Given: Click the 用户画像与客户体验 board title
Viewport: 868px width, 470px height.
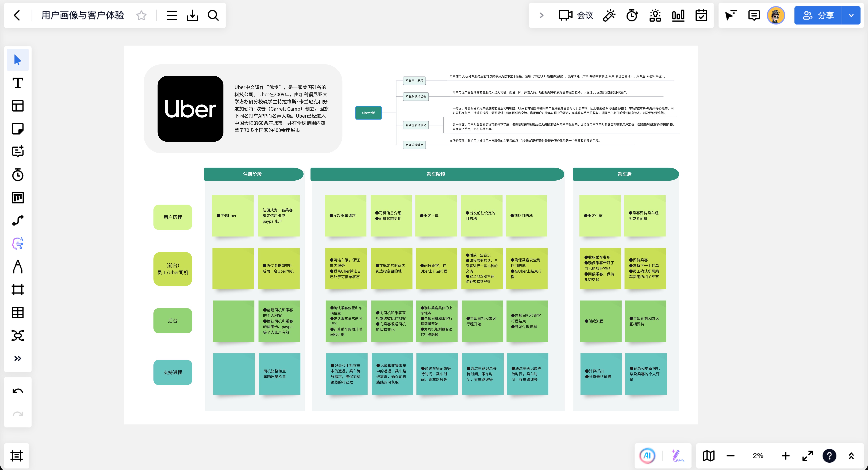Looking at the screenshot, I should (83, 15).
